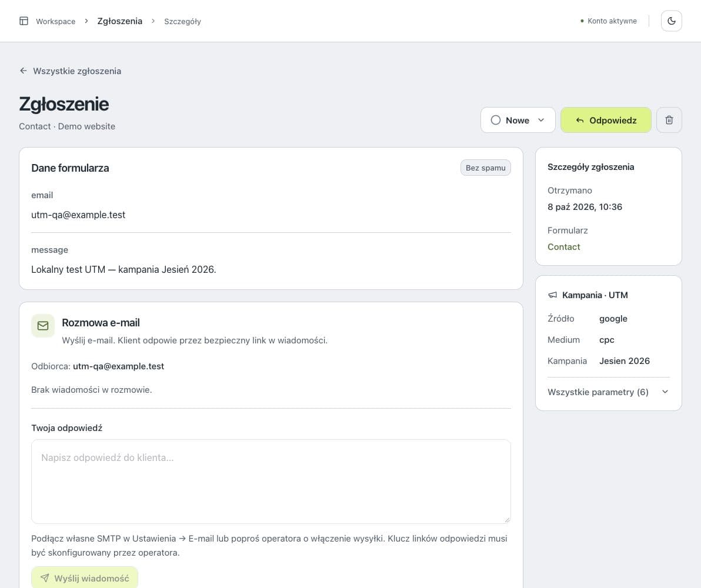
Task: Go to Workspace in breadcrumb
Action: click(55, 21)
